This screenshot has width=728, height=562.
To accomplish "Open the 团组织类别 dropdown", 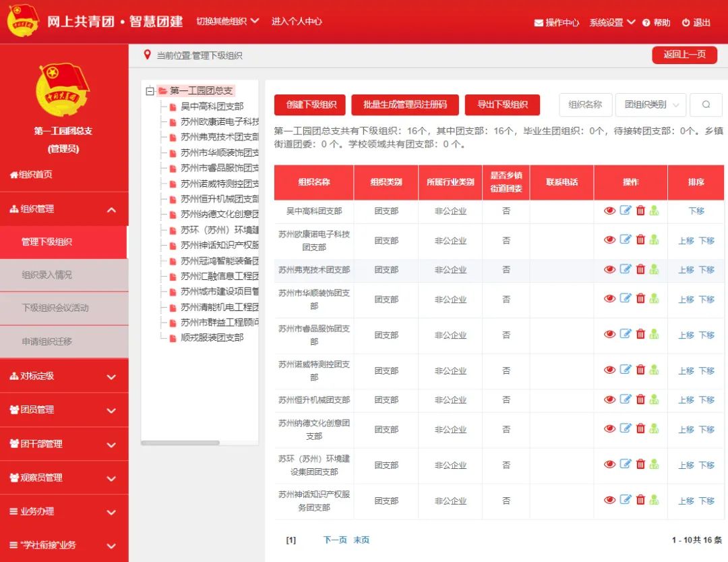I will (x=650, y=105).
